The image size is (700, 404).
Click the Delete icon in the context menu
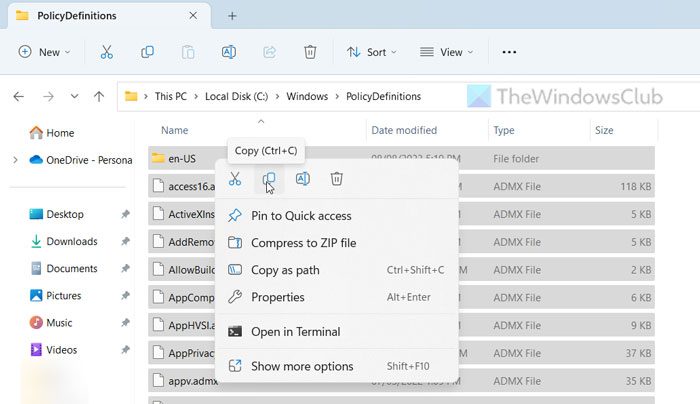pyautogui.click(x=337, y=179)
